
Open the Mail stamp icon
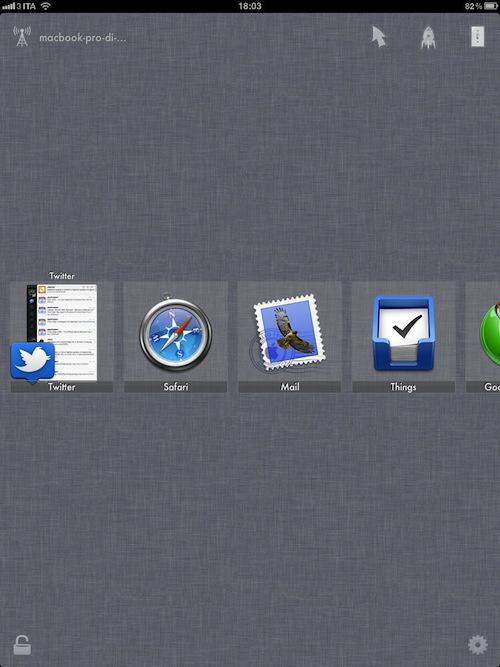[288, 332]
